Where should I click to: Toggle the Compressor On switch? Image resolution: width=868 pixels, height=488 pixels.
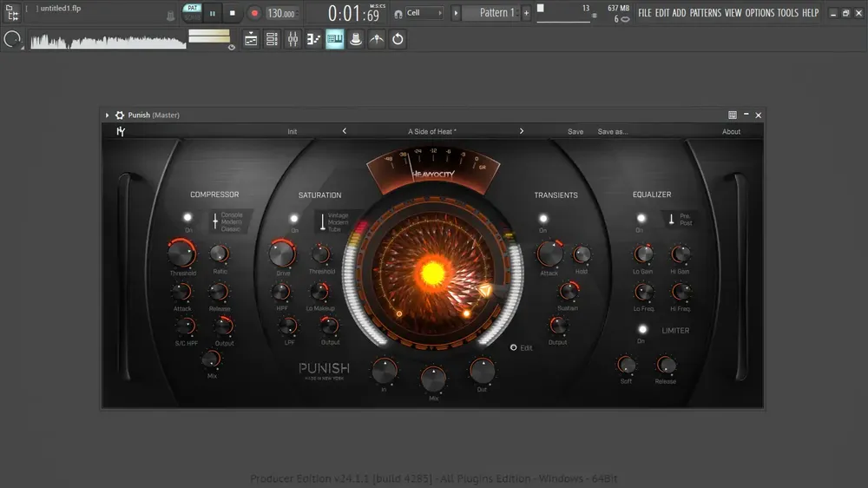pyautogui.click(x=187, y=218)
